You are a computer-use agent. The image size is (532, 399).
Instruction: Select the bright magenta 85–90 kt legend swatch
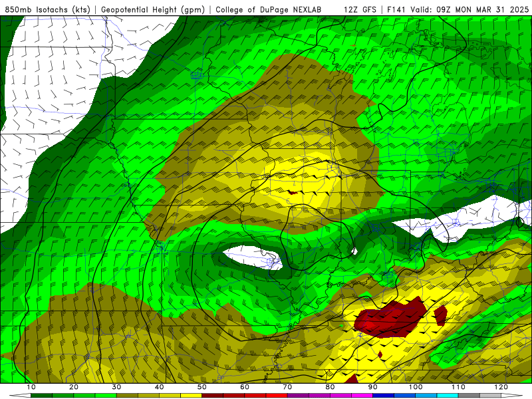362,396
